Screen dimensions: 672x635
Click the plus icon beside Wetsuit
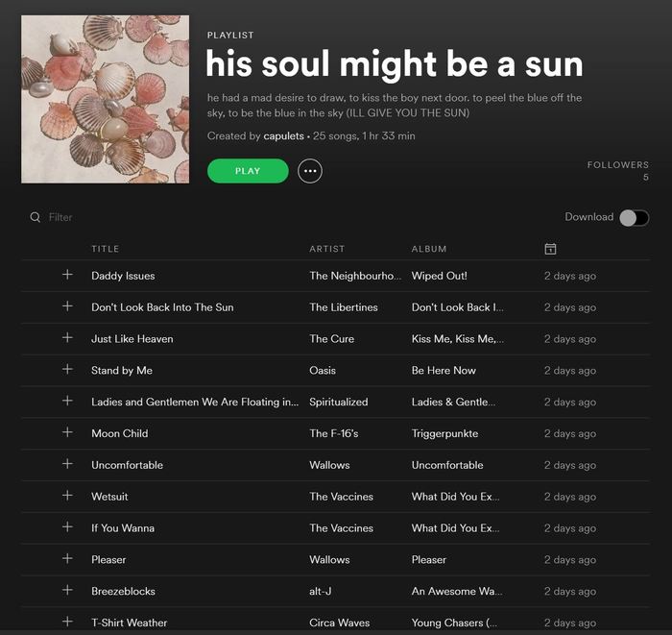tap(67, 496)
